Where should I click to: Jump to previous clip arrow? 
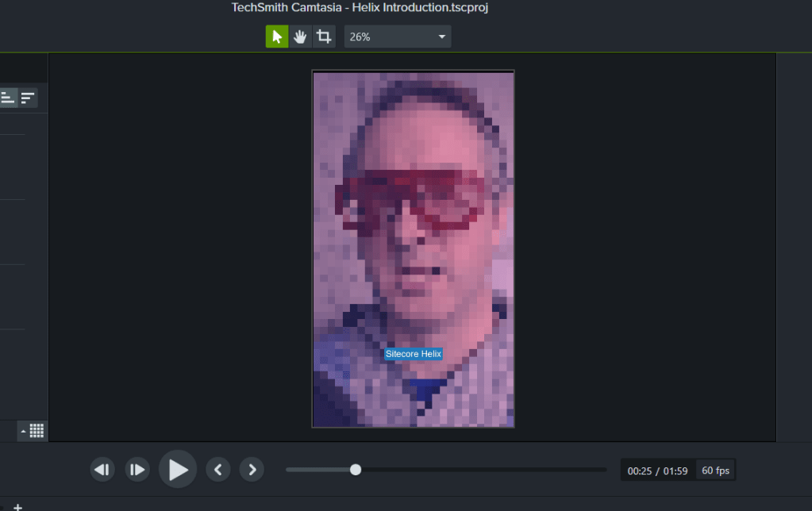pyautogui.click(x=218, y=469)
